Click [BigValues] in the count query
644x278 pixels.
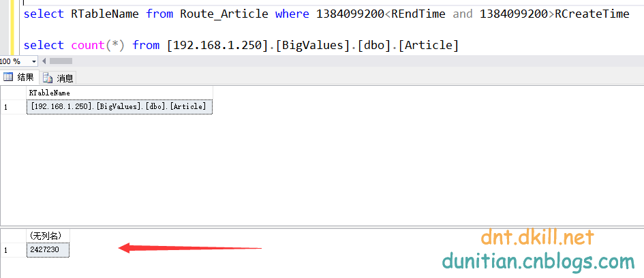313,45
